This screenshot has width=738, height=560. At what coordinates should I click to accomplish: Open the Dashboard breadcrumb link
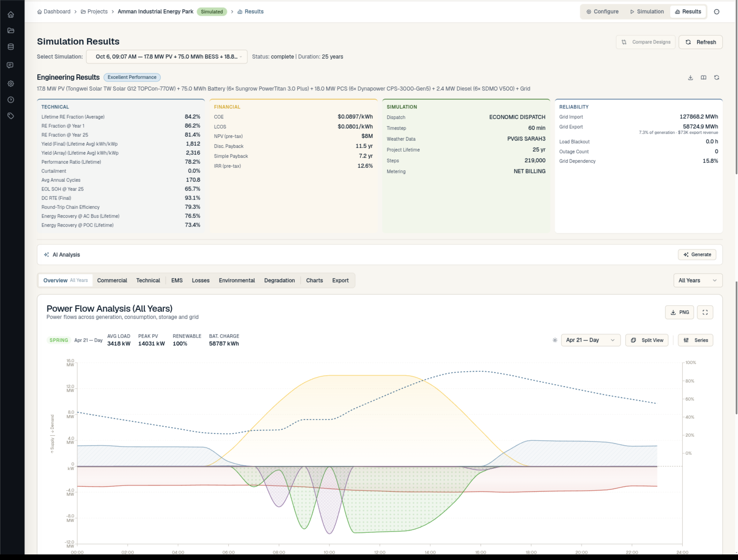[54, 12]
